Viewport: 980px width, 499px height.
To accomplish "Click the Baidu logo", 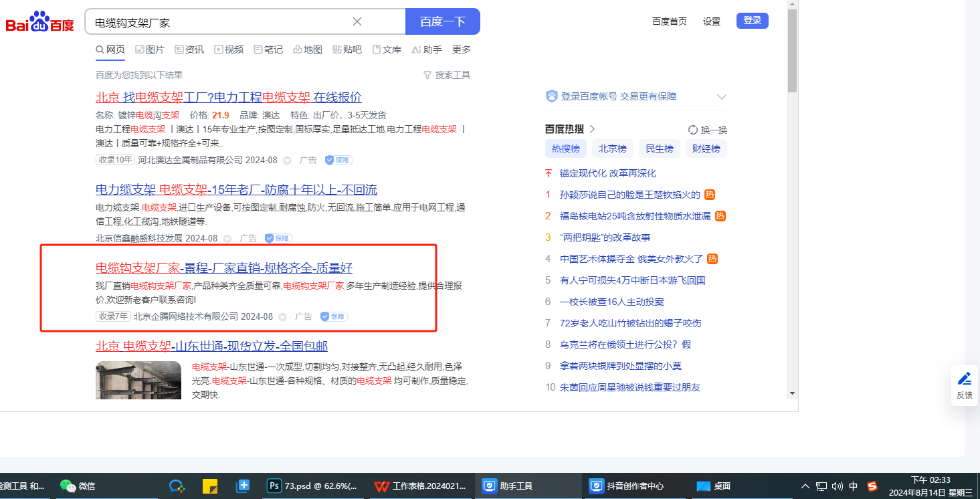I will (40, 22).
